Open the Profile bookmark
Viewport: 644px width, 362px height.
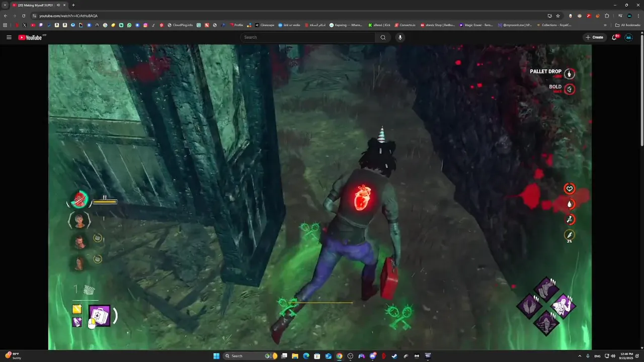(x=237, y=25)
